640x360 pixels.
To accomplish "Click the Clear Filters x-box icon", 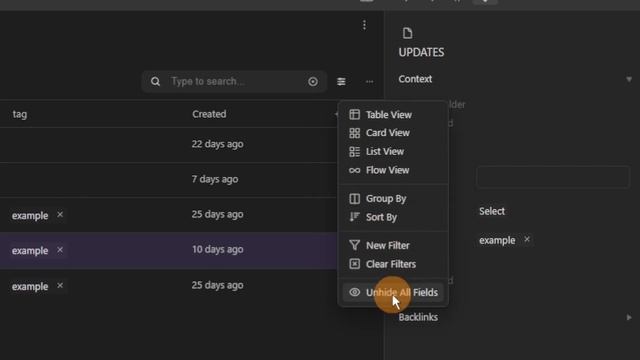I will point(354,264).
